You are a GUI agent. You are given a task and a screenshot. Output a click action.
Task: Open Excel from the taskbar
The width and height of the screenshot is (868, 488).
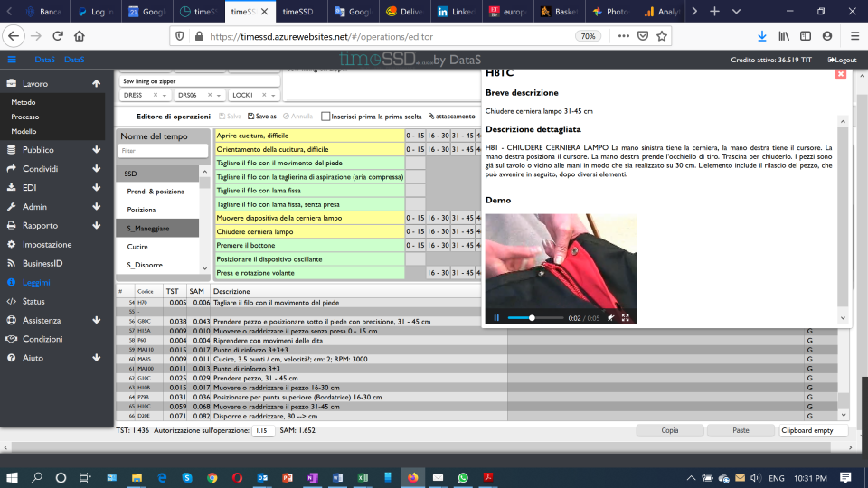363,477
